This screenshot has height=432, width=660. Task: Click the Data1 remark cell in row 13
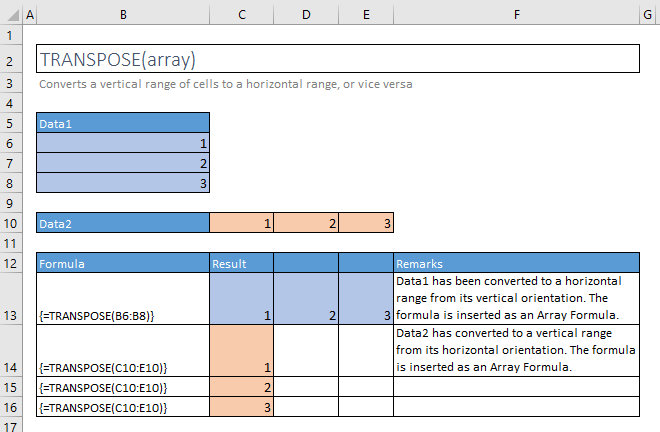click(516, 299)
